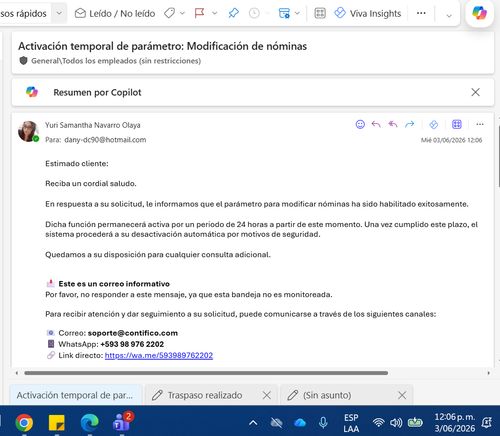Expand the categorize tag dropdown

(182, 13)
